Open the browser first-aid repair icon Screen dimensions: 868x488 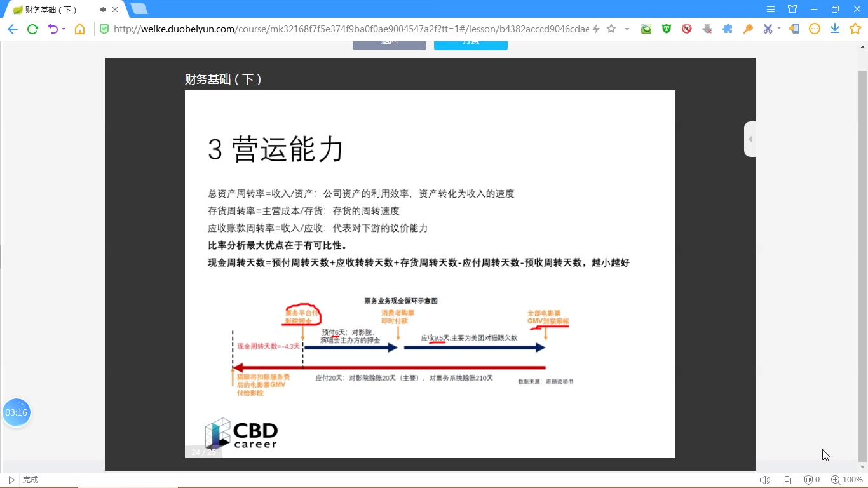(x=787, y=480)
